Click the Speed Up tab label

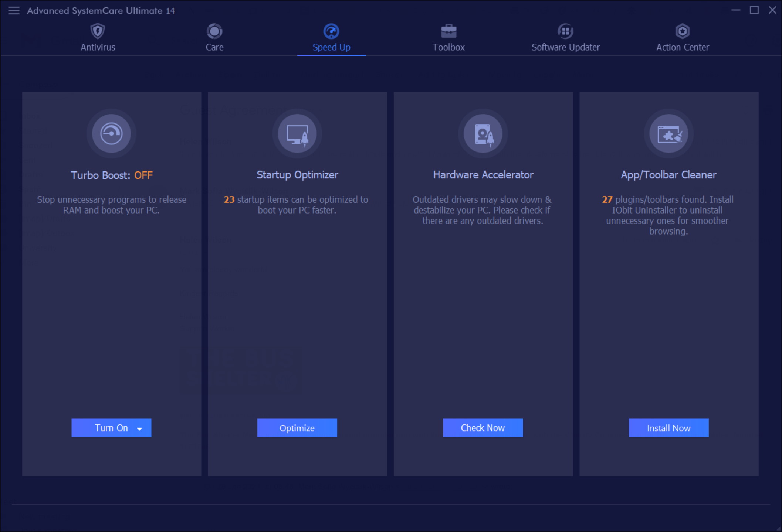(331, 47)
